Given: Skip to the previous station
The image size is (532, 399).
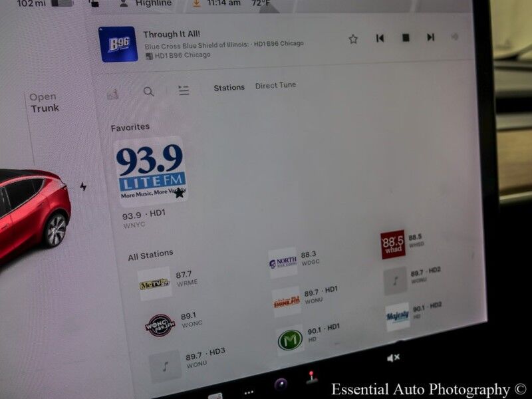Looking at the screenshot, I should pyautogui.click(x=380, y=38).
